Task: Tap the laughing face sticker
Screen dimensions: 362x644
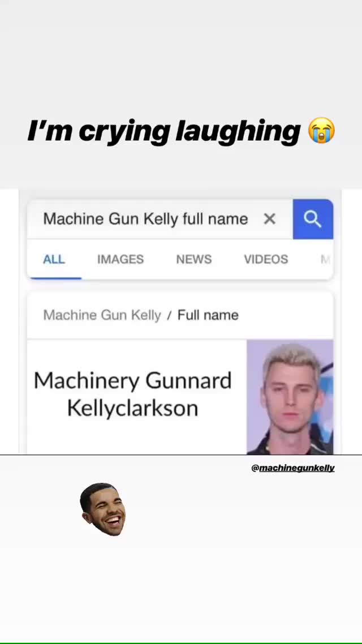Action: click(104, 509)
